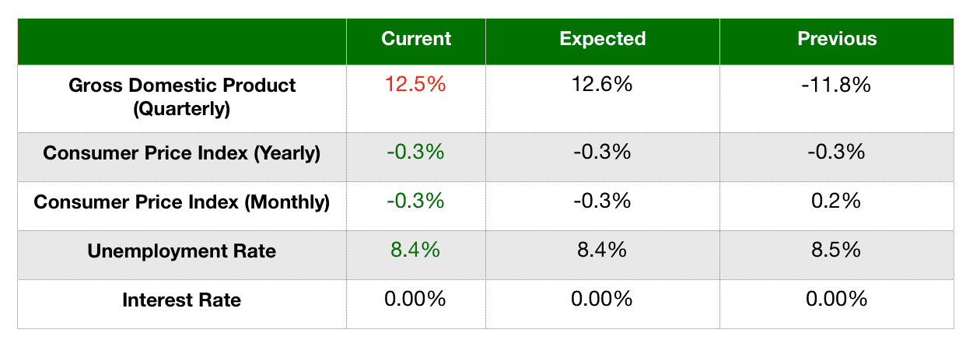Click the current Interest Rate 0.00% cell
Image resolution: width=980 pixels, height=347 pixels.
415,299
